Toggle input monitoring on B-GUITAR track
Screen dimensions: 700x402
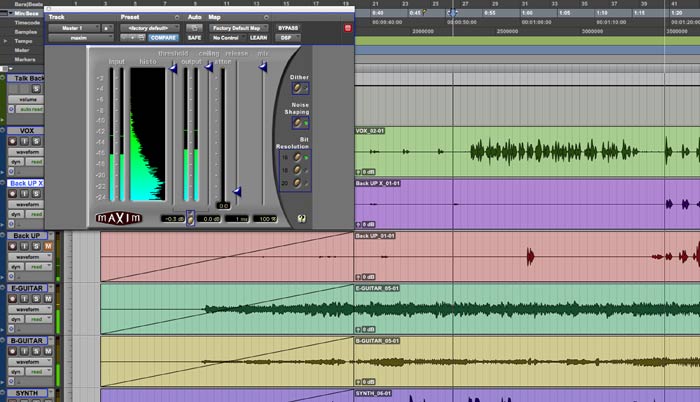[24, 351]
